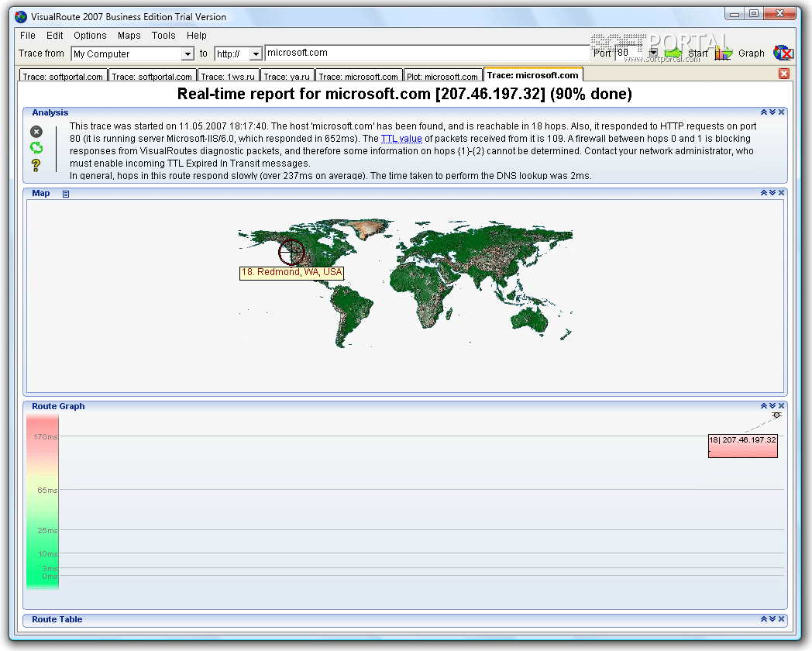Click the VisualRoute globe icon in title bar
Image resolution: width=812 pixels, height=651 pixels.
21,16
